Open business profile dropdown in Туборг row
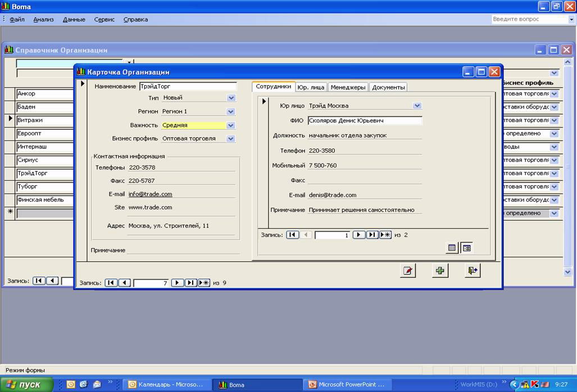The width and height of the screenshot is (577, 392). (x=554, y=186)
